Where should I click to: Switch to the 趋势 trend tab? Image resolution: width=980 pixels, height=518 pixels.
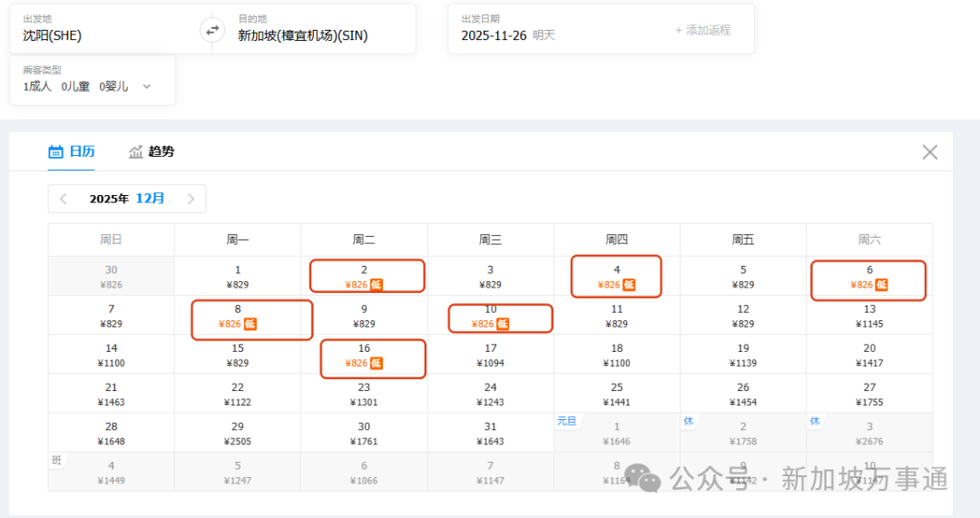(152, 151)
